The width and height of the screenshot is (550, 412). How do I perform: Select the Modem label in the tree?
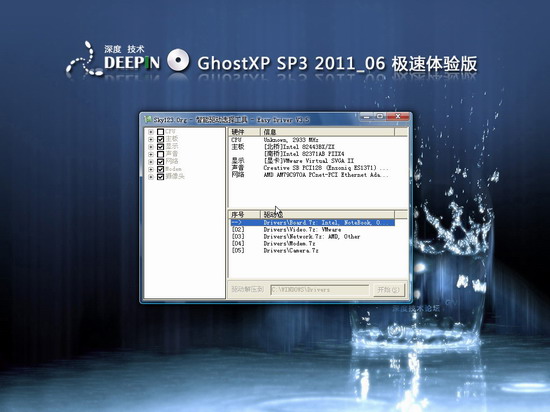(x=174, y=169)
